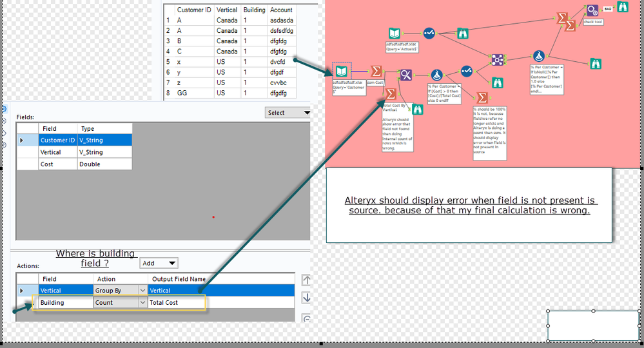Remove the action with the minus button

[x=306, y=318]
